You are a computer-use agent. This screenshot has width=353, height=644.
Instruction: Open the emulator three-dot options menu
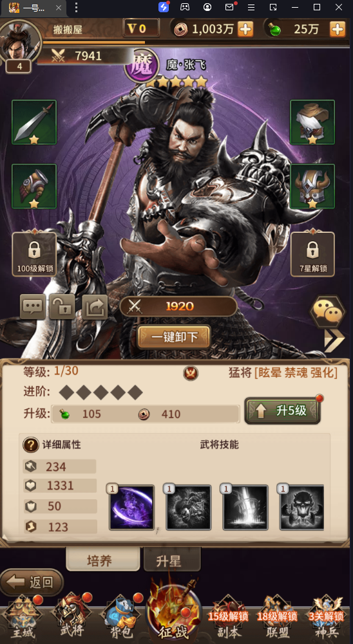click(76, 7)
